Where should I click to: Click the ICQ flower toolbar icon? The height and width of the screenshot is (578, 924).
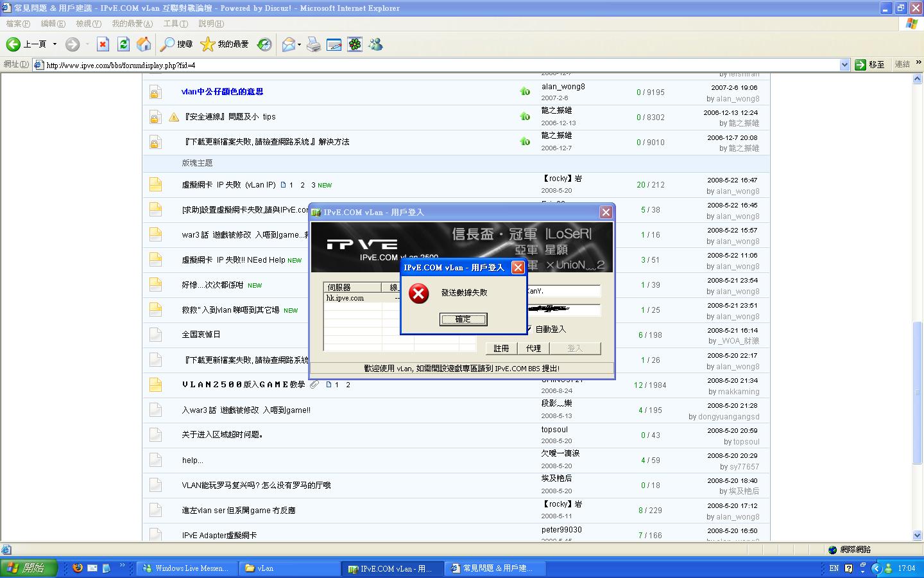click(355, 44)
